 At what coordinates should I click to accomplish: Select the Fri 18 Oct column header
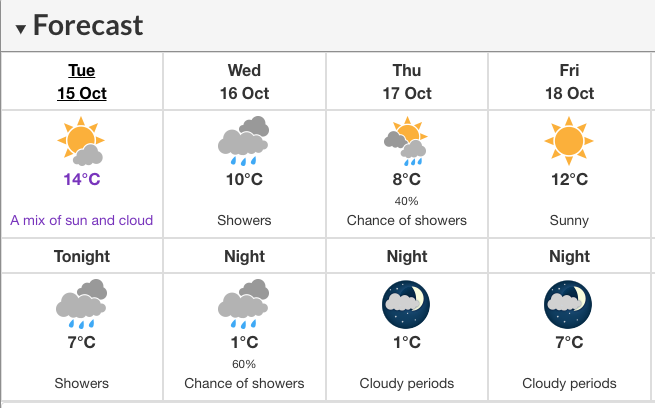(x=569, y=81)
